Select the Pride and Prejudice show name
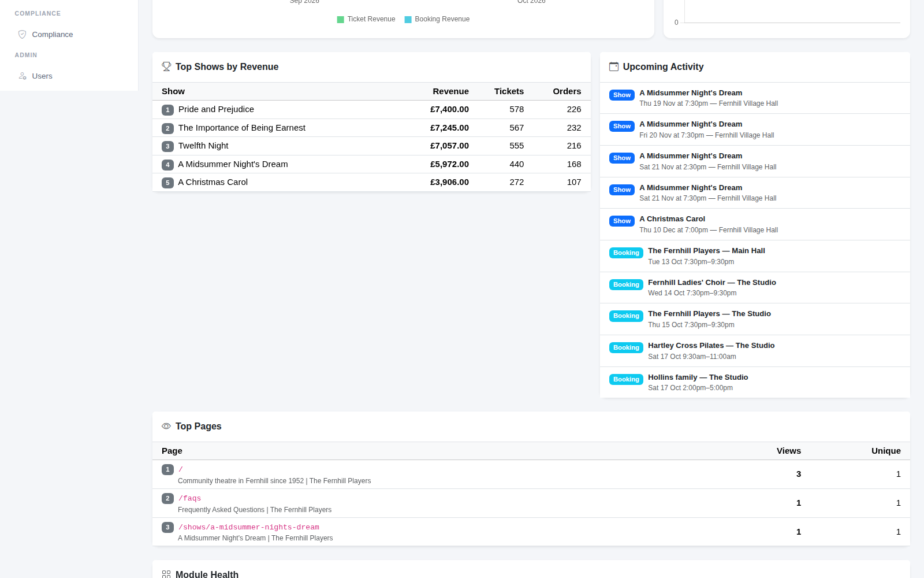Screen dimensions: 924x578 pos(216,109)
